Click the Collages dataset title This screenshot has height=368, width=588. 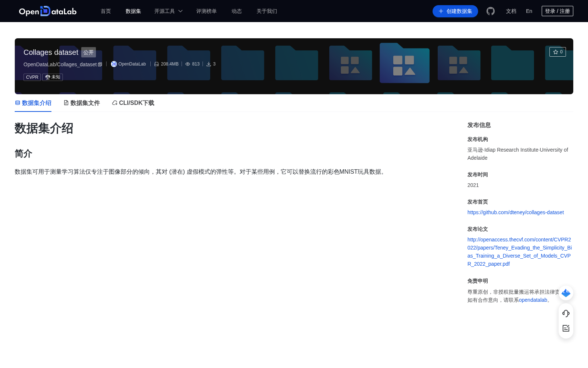pyautogui.click(x=51, y=52)
